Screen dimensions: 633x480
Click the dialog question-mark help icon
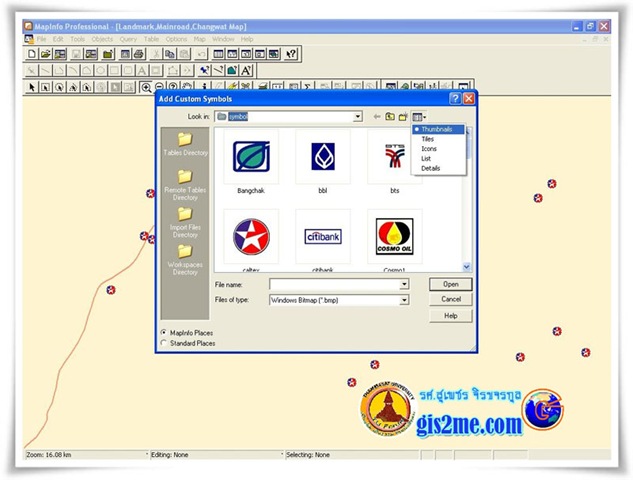455,99
